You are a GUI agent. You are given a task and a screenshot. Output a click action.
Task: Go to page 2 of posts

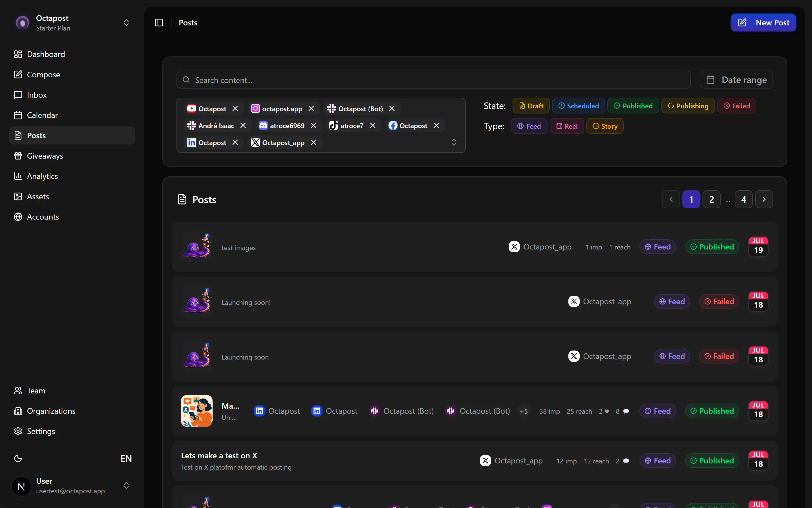tap(711, 199)
